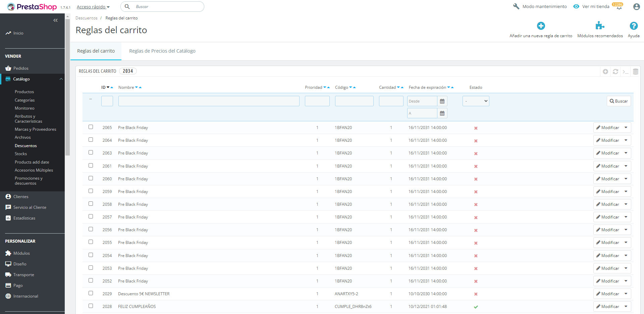This screenshot has height=314, width=644.
Task: Select checkbox for rule 2065
Action: [91, 127]
